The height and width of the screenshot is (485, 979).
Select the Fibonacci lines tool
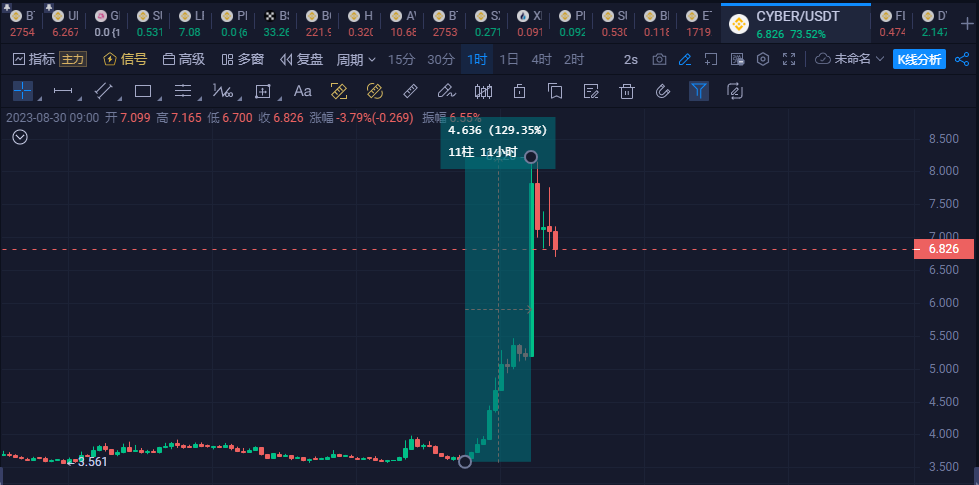point(183,91)
